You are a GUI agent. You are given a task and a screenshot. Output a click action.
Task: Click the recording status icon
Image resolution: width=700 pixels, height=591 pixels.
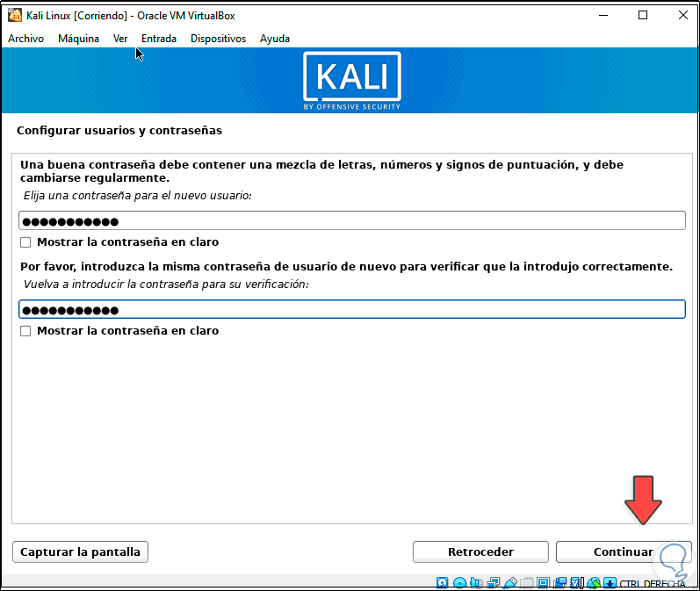coord(560,582)
